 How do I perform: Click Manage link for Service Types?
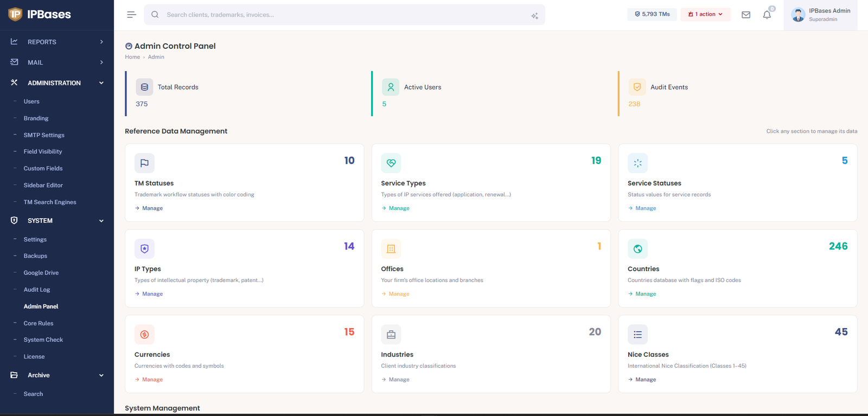click(x=395, y=208)
